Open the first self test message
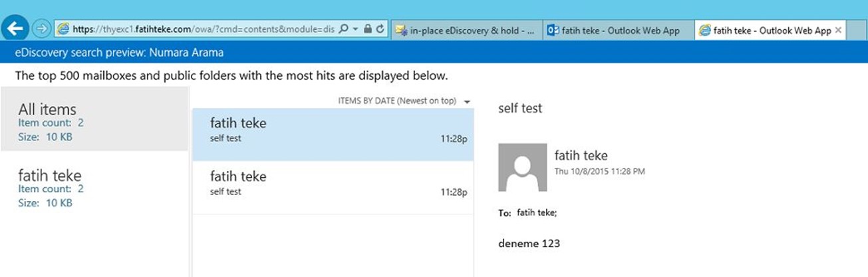Viewport: 868px width, 277px height. point(333,134)
